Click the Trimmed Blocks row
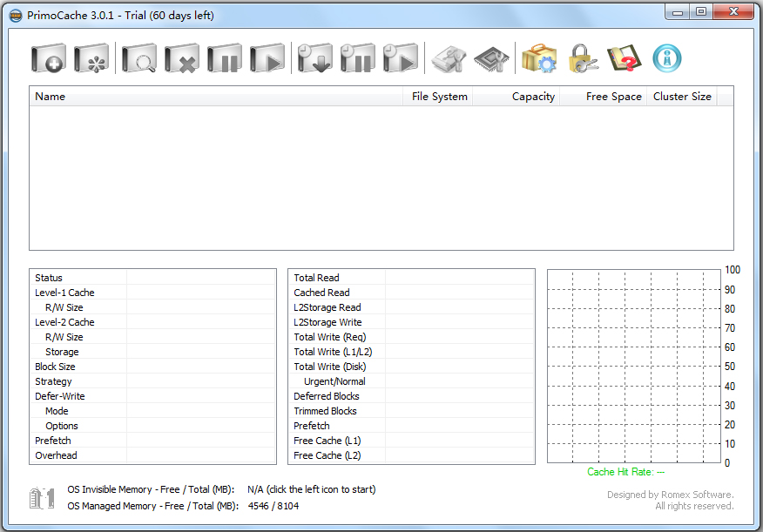This screenshot has width=763, height=532. (412, 411)
